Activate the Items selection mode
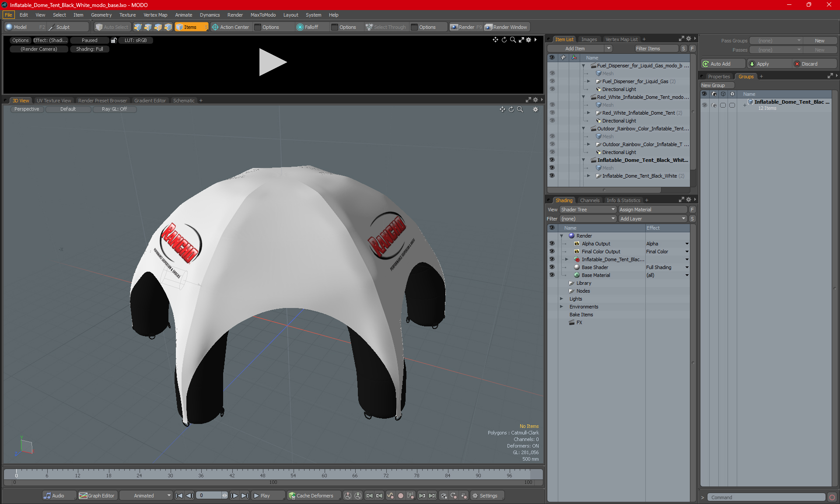Viewport: 840px width, 504px height. pos(191,27)
